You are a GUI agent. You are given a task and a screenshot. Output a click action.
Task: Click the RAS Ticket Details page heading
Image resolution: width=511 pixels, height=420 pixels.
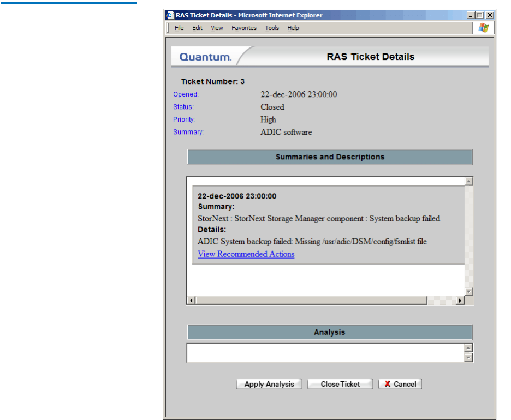371,57
